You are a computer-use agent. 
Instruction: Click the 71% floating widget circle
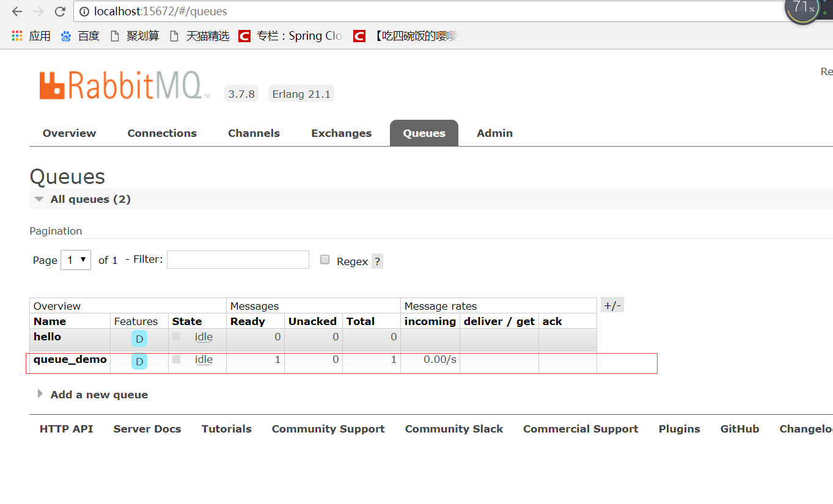(x=802, y=9)
